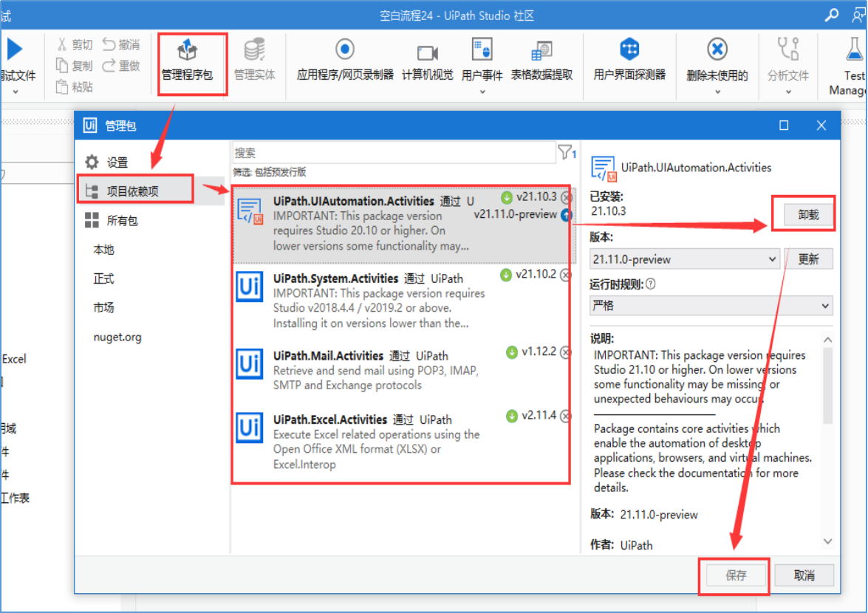The width and height of the screenshot is (868, 613).
Task: Click remove icon next to v1.12.2
Action: coord(566,352)
